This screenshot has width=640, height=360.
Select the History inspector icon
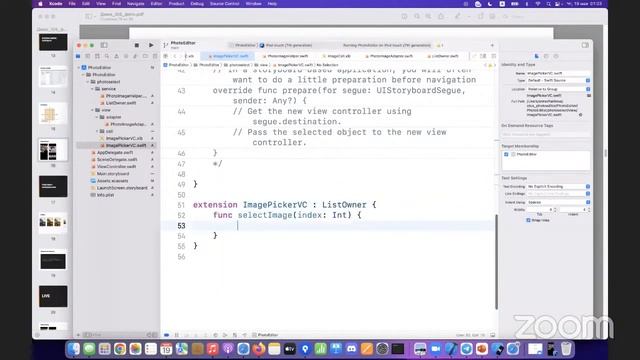[x=546, y=56]
